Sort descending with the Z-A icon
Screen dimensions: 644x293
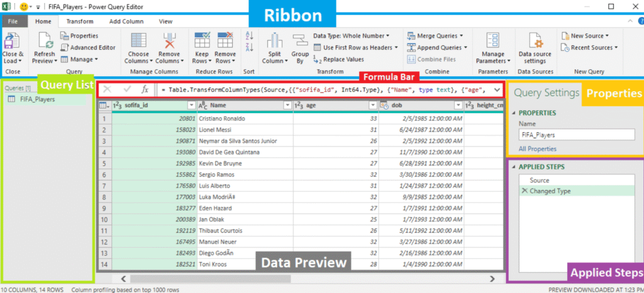(249, 47)
